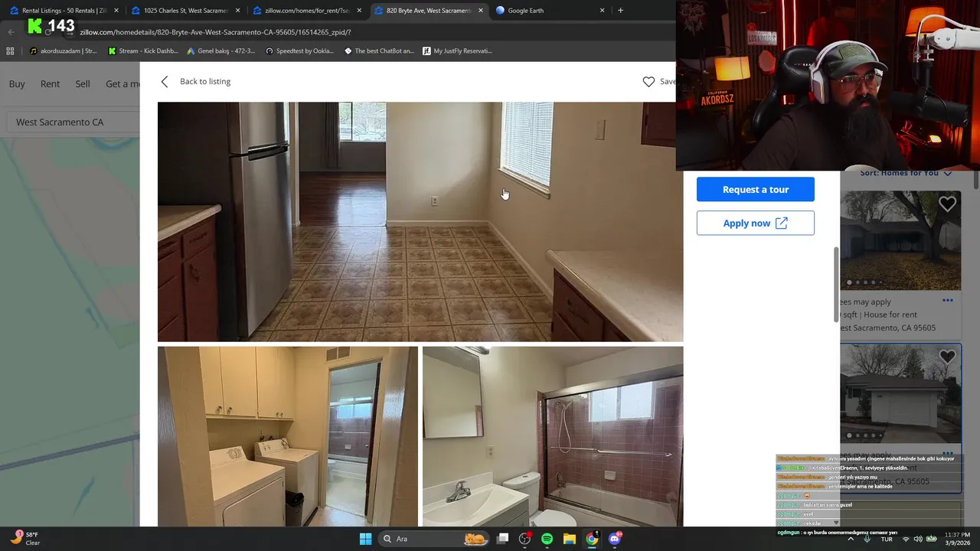Open the Buy menu on Zillow

click(17, 84)
